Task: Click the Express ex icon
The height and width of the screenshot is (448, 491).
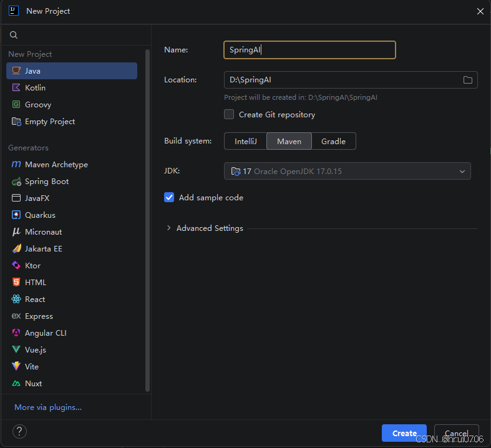Action: point(16,316)
